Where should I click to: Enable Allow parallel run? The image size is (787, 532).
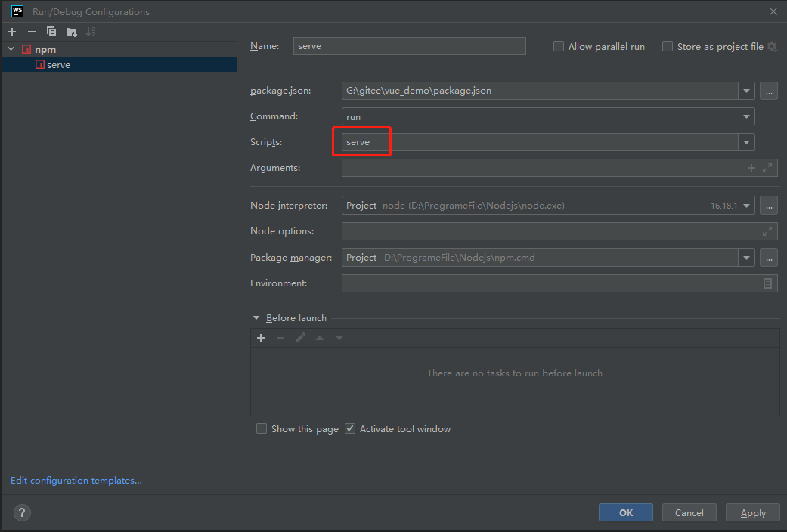point(558,46)
